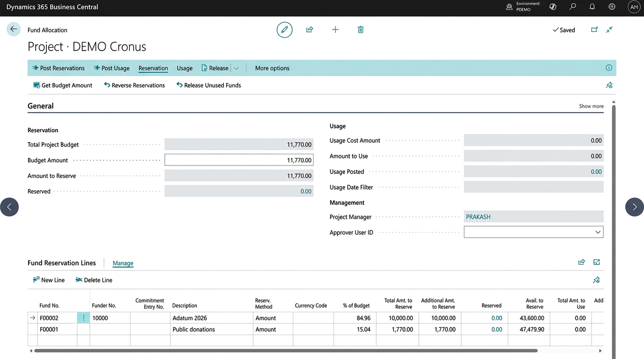The height and width of the screenshot is (359, 644).
Task: Click Delete Line action
Action: tap(94, 280)
